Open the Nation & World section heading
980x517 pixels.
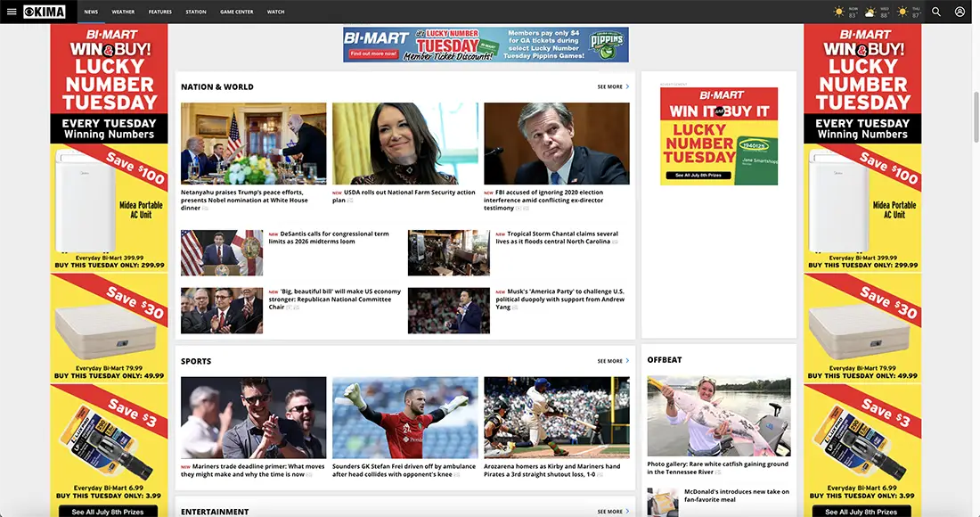pyautogui.click(x=216, y=86)
